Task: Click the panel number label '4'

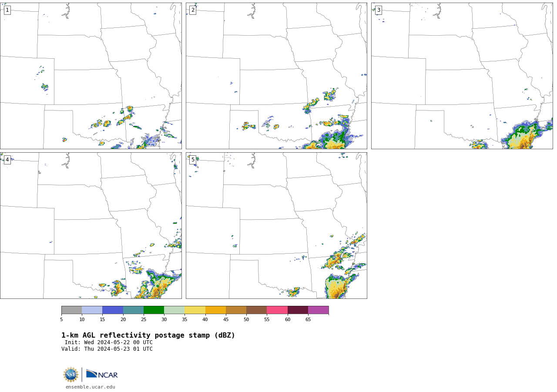Action: coord(7,160)
